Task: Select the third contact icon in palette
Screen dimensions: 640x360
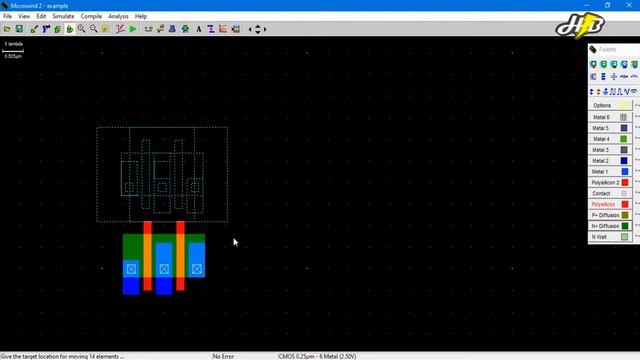Action: point(613,64)
